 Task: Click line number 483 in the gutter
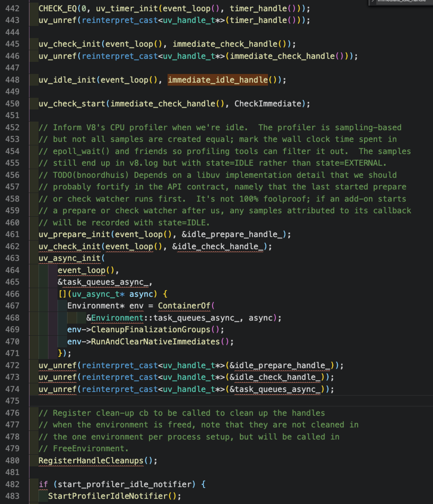point(12,496)
